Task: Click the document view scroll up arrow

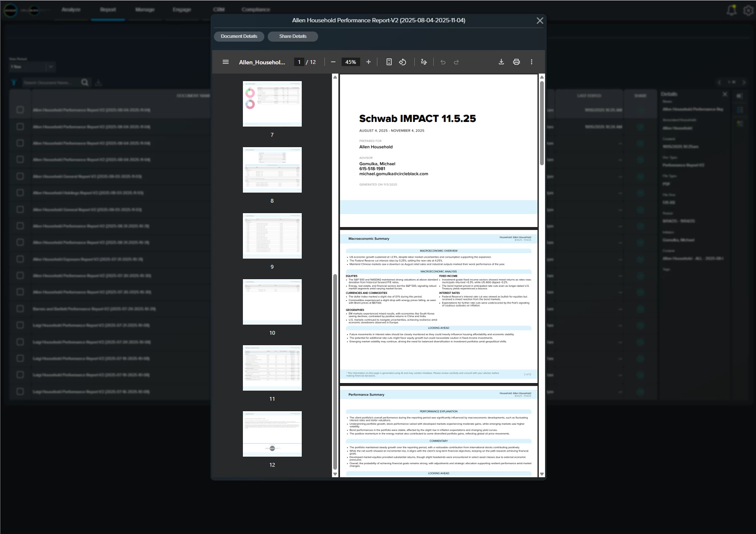Action: click(x=542, y=77)
